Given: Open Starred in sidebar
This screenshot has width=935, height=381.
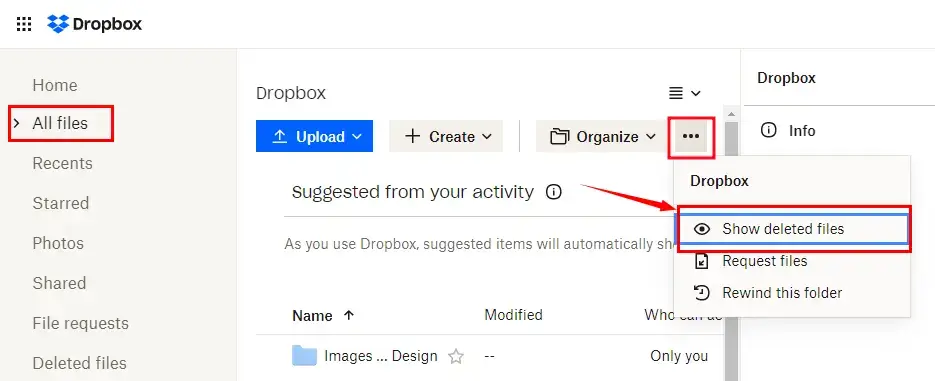Looking at the screenshot, I should coord(61,203).
